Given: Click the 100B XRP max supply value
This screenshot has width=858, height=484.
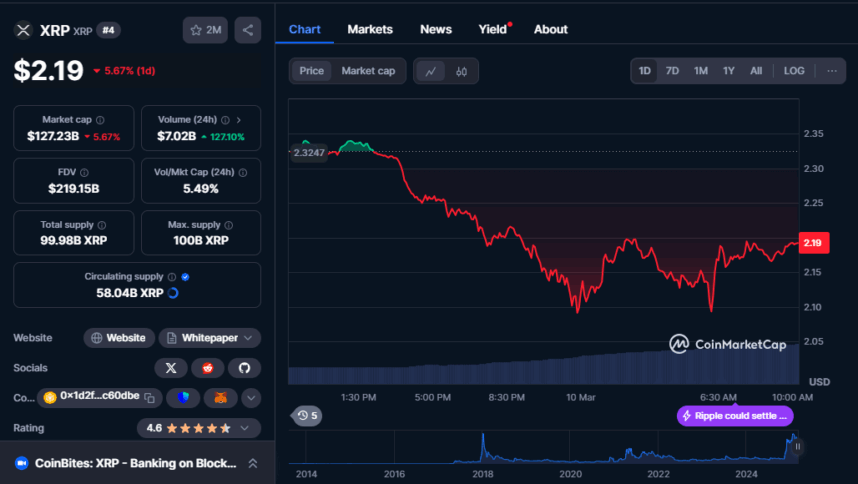Looking at the screenshot, I should pos(201,241).
